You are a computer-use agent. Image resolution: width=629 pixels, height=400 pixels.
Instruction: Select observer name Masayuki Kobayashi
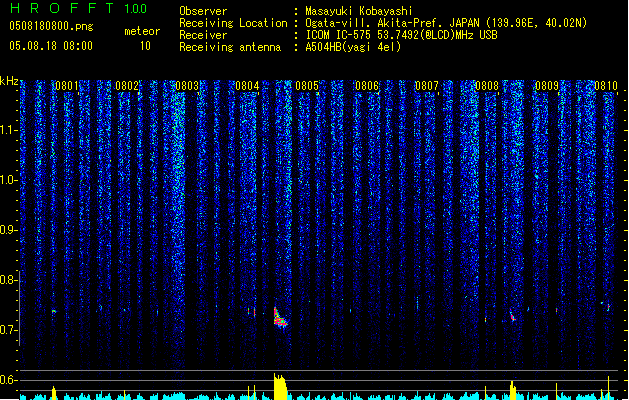(x=359, y=11)
